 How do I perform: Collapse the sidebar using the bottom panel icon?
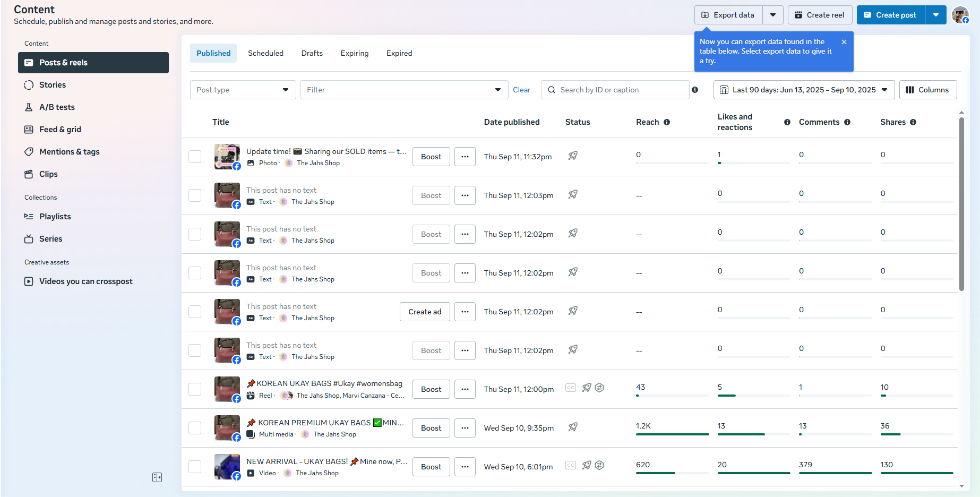click(x=157, y=477)
